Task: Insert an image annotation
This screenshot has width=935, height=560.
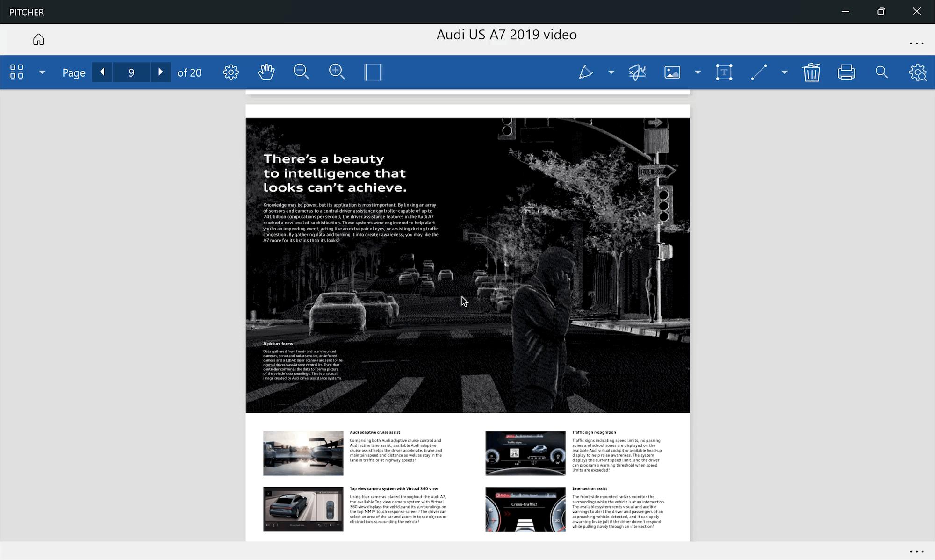Action: (x=672, y=72)
